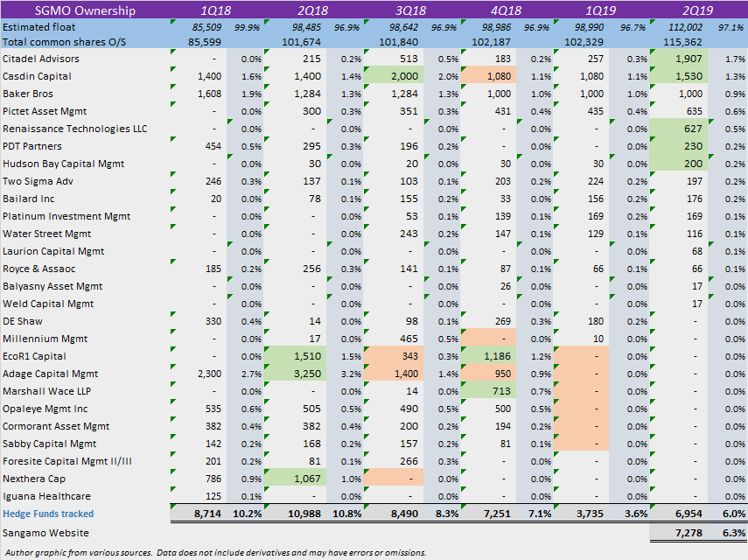Click the 'Opaleye Mgmt Inc' row label

(45, 409)
